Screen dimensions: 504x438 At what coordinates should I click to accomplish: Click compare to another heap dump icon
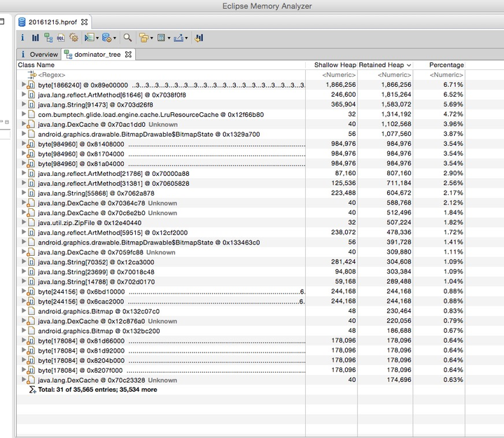[x=199, y=38]
